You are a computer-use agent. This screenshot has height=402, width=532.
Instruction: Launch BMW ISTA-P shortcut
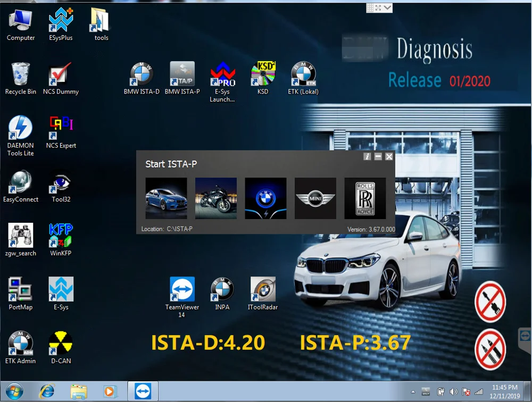182,78
